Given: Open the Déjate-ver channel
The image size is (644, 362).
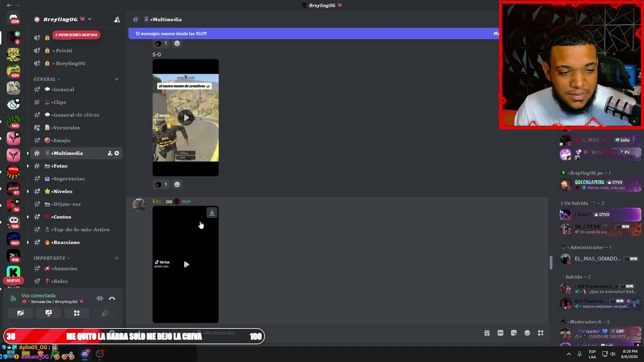Looking at the screenshot, I should [x=77, y=204].
